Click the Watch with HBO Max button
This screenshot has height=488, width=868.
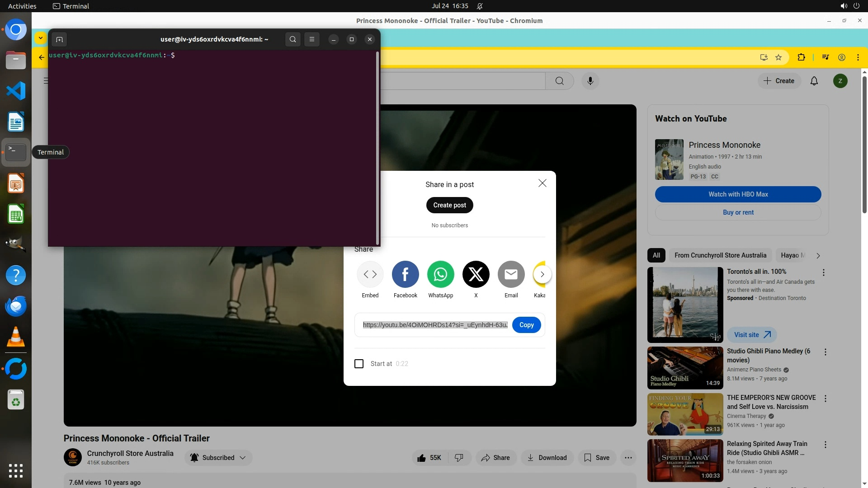point(738,194)
